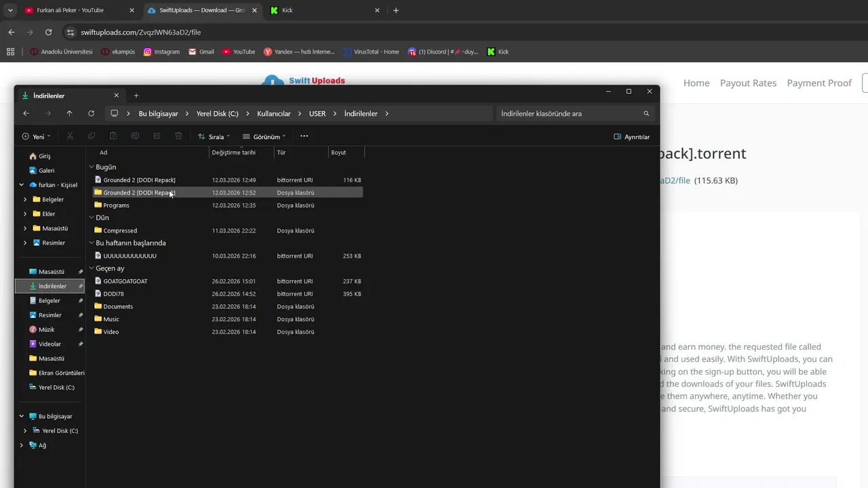Click the Home link on SwiftUploads
The height and width of the screenshot is (488, 868).
[696, 83]
